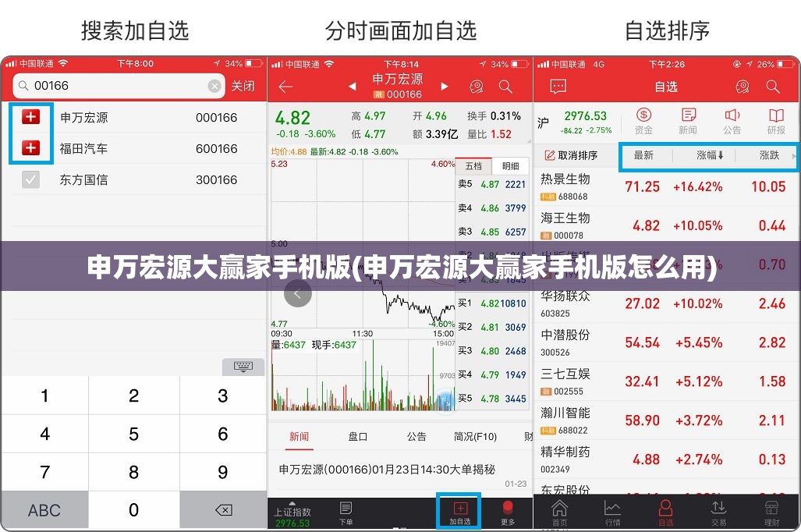Tap the 沪 index 2976.53 summary

click(576, 122)
